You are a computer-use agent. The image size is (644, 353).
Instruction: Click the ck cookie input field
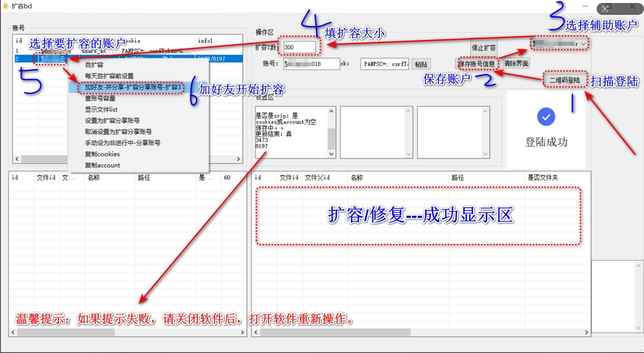pos(384,64)
